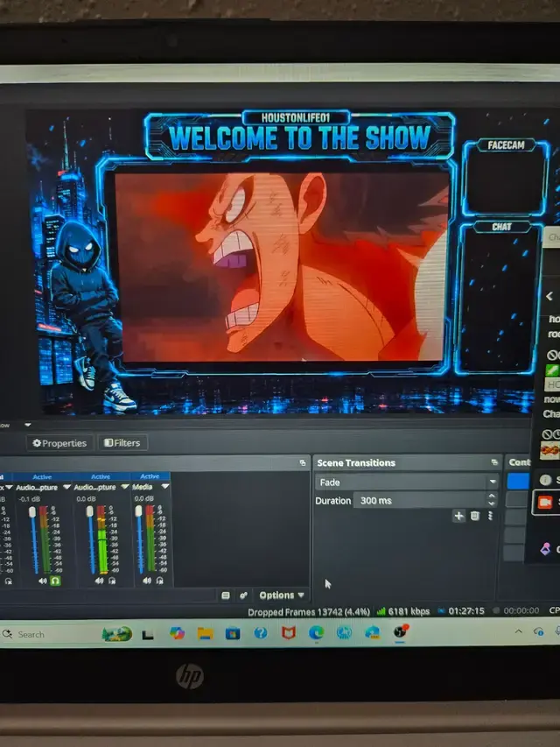
Task: Open source Filters
Action: click(122, 442)
